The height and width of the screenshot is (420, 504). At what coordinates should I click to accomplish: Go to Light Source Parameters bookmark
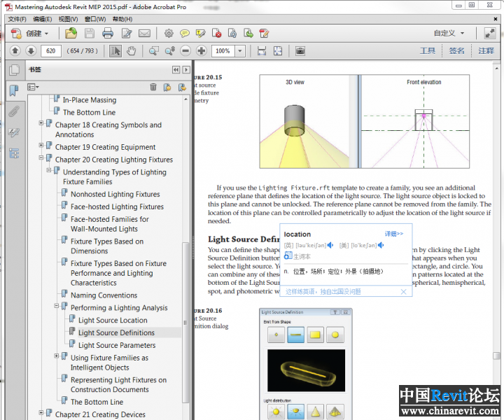[x=117, y=345]
